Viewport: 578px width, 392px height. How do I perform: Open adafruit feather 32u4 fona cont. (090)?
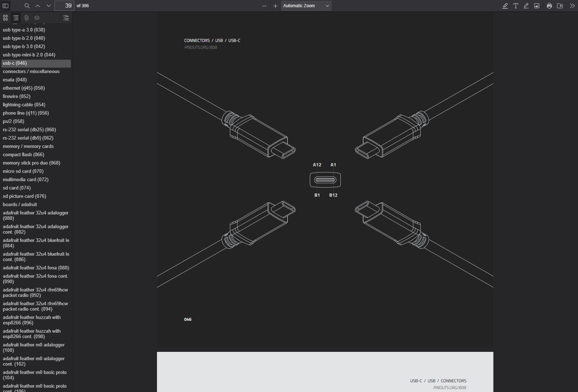(35, 279)
